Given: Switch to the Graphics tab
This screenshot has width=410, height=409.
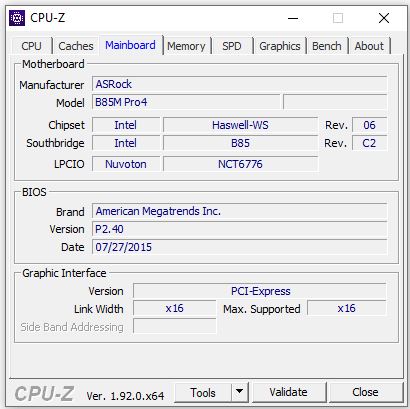Looking at the screenshot, I should [x=280, y=46].
